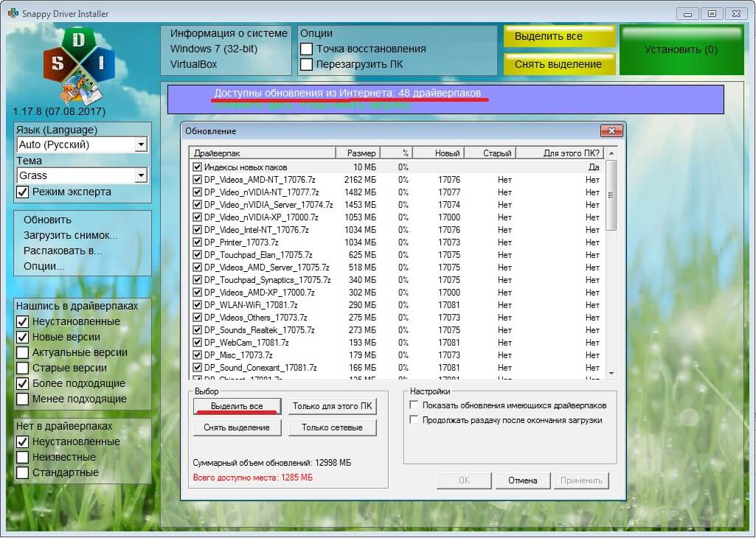The width and height of the screenshot is (756, 538).
Task: Toggle Неустановленные under Нет в драйверпаках
Action: 23,441
